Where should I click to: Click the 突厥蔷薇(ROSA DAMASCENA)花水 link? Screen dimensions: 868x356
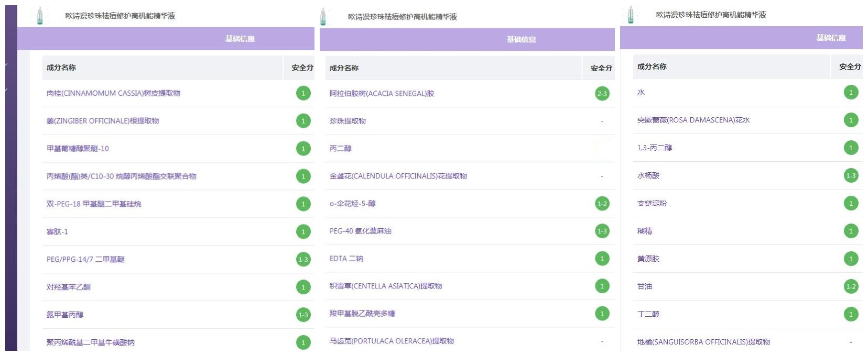click(693, 120)
